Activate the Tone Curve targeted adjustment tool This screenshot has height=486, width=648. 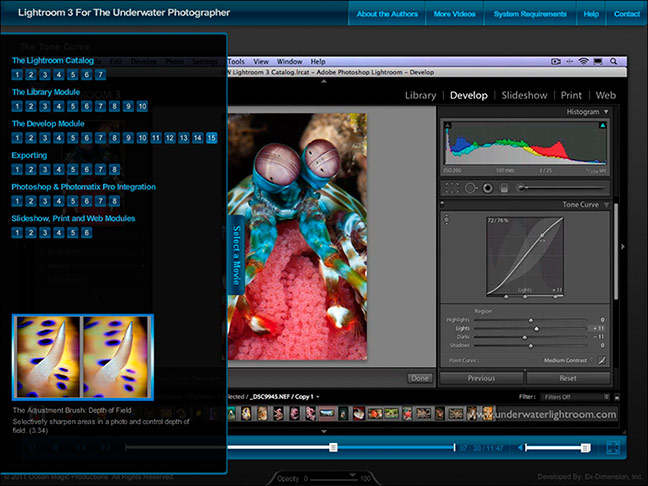(x=446, y=219)
